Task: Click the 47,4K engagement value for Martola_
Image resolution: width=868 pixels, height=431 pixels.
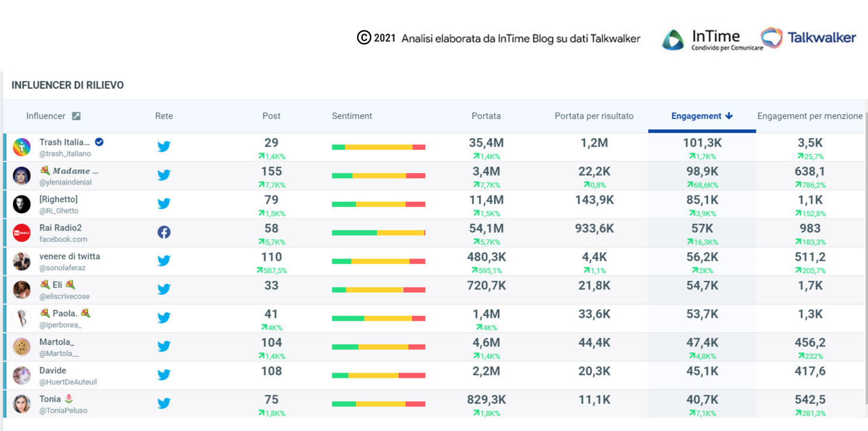Action: 702,343
